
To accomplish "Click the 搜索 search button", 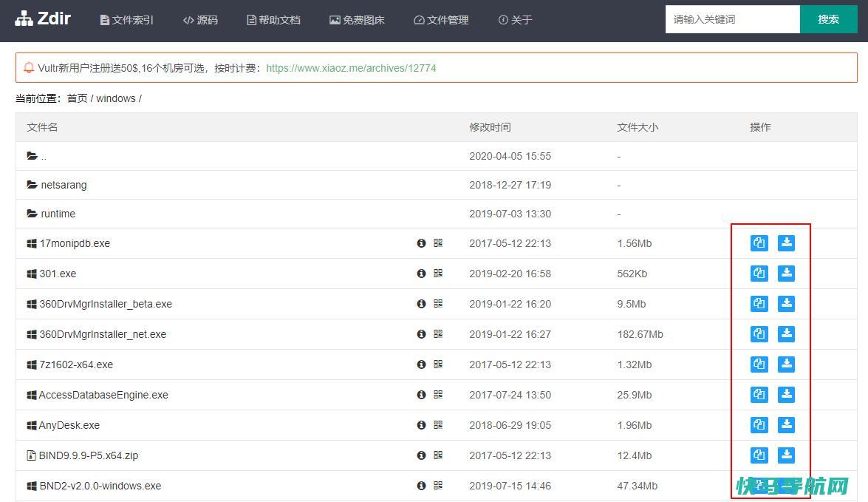I will 828,19.
